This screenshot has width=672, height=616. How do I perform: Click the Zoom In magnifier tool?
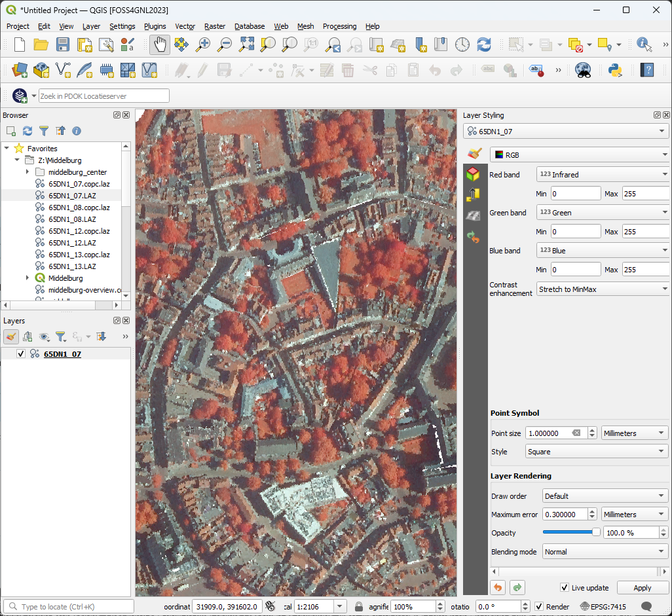[x=203, y=45]
